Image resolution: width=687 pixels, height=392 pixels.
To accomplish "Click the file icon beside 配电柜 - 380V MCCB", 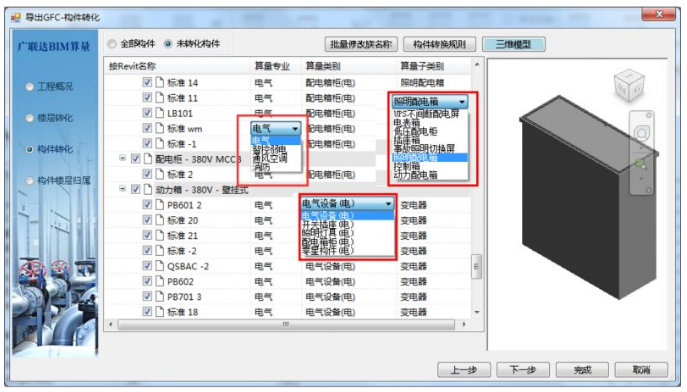I will 148,159.
